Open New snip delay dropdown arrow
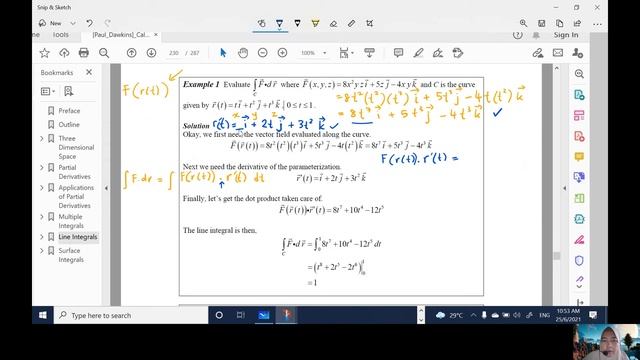640x360 pixels. [73, 23]
